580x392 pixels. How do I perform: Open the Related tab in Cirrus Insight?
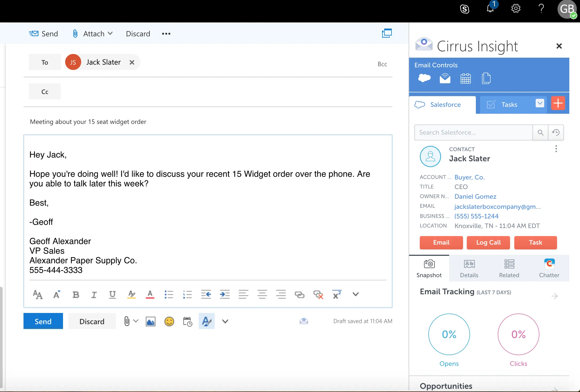[509, 268]
